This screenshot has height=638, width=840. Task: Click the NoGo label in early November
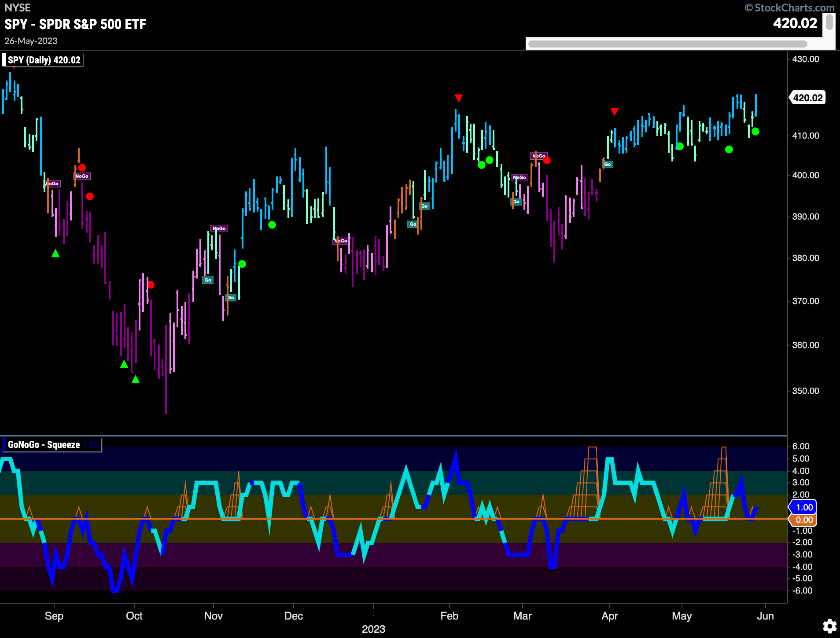219,228
